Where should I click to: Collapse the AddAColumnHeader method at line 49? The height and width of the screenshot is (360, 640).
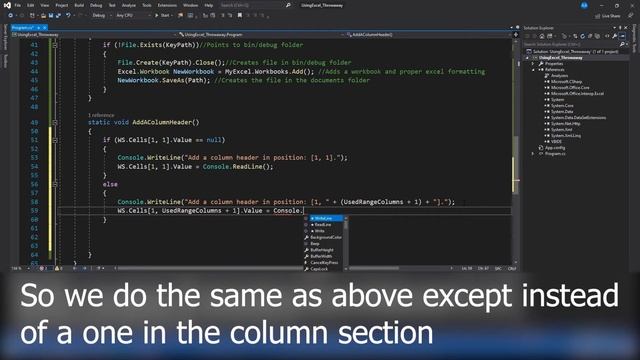55,122
